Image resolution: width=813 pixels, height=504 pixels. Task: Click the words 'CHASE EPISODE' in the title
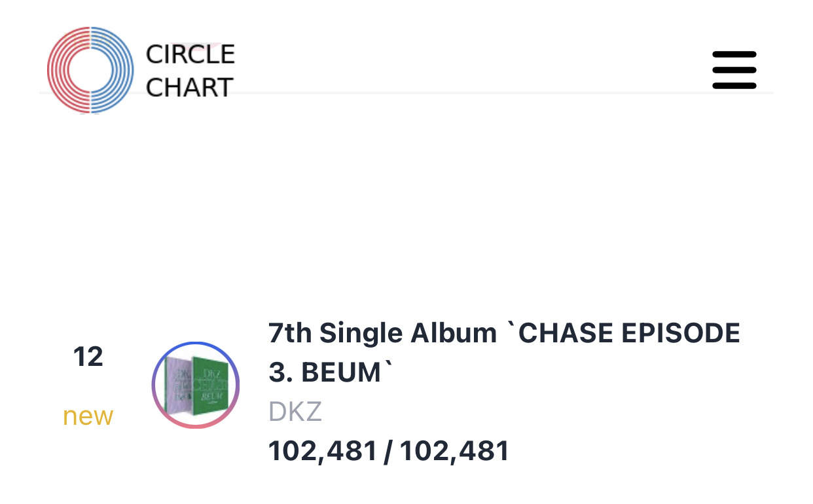click(x=629, y=333)
